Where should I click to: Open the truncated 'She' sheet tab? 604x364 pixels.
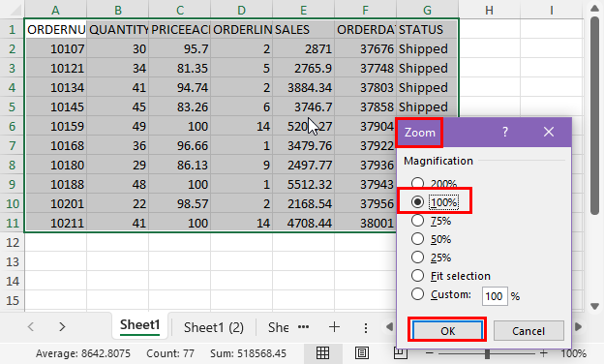(x=279, y=327)
